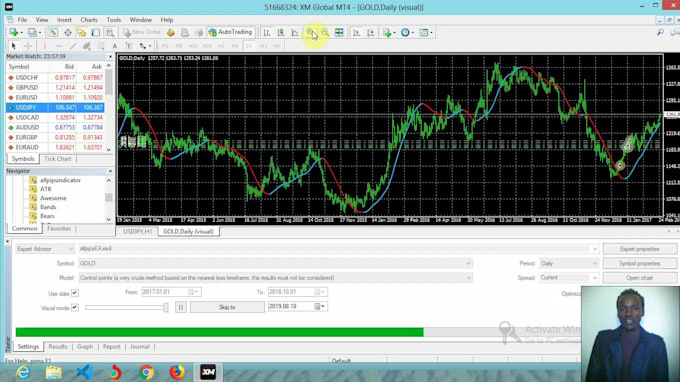The image size is (680, 382).
Task: Switch chart to candlesticks icon
Action: tap(281, 33)
